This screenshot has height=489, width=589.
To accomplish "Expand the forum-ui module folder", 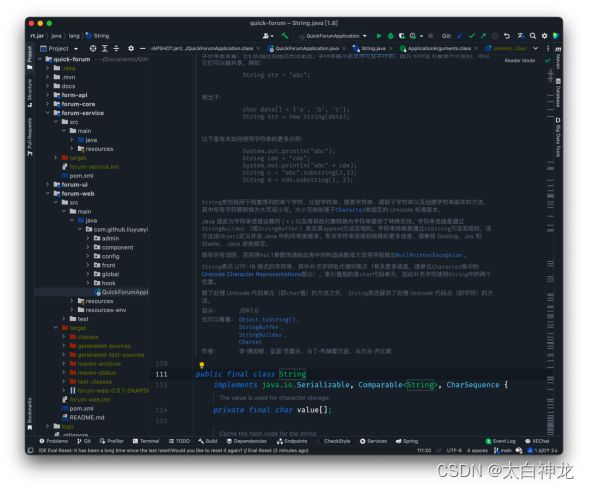I will 48,184.
